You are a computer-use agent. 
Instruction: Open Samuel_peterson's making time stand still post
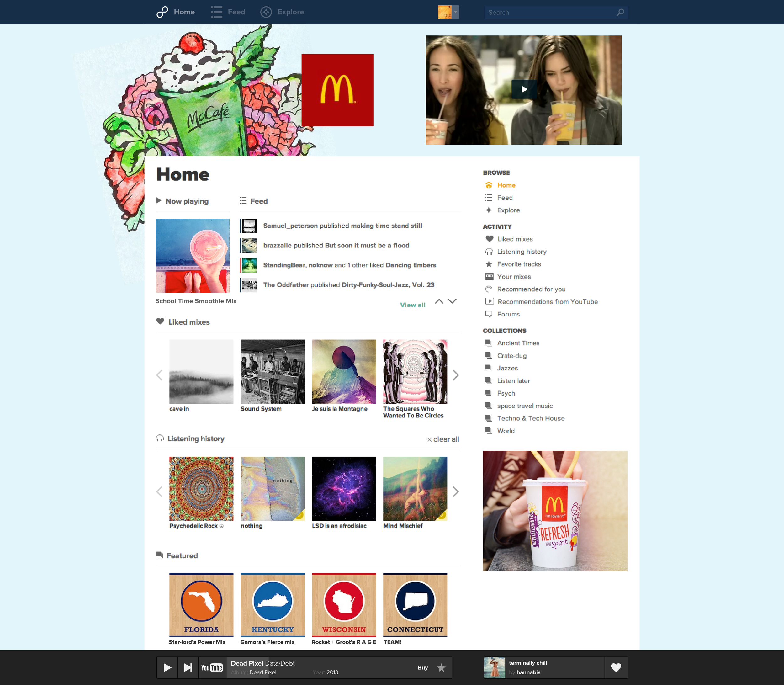pyautogui.click(x=342, y=226)
